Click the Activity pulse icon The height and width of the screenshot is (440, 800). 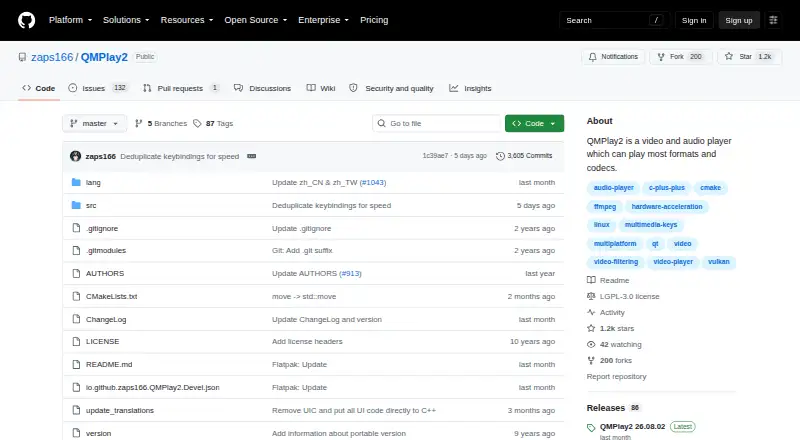click(591, 312)
